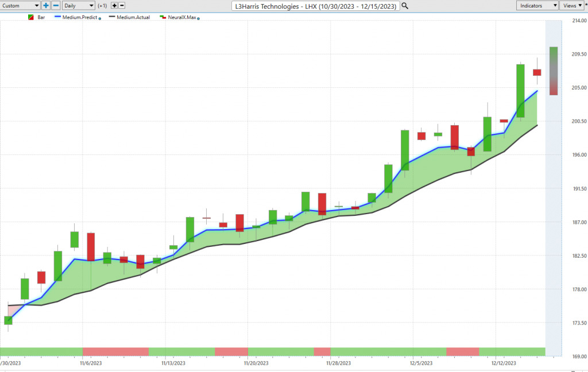Click the 12/5/2023 date axis label
588x372 pixels.
click(421, 363)
